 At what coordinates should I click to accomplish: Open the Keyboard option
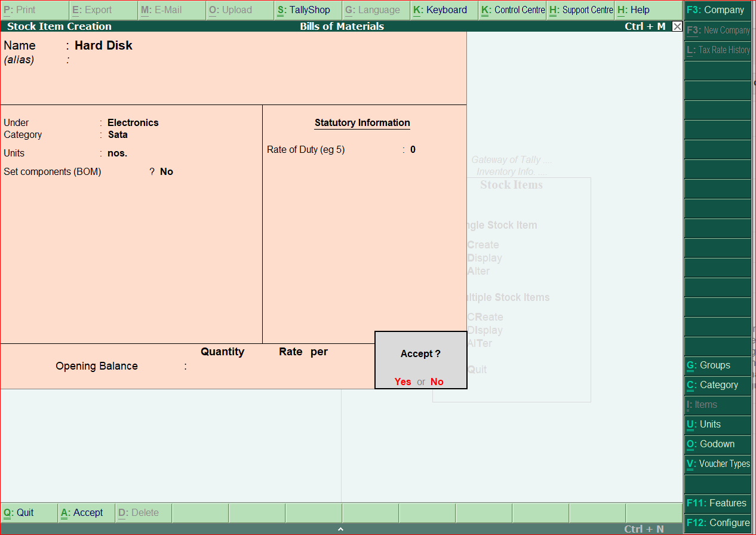[x=444, y=10]
